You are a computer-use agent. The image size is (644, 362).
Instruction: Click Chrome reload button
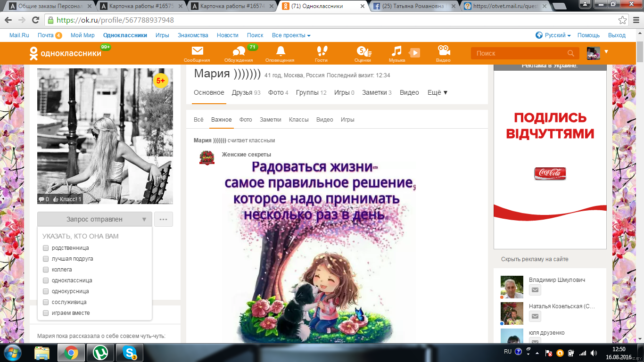coord(35,20)
